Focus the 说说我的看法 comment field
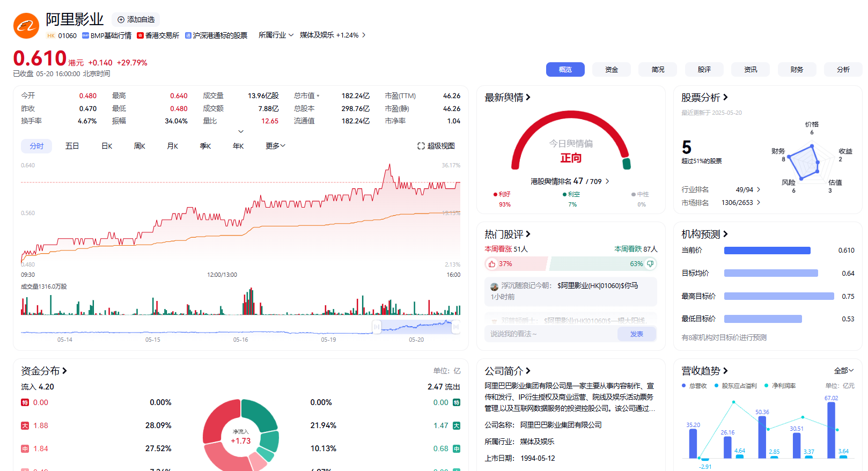Image resolution: width=868 pixels, height=471 pixels. [x=551, y=334]
